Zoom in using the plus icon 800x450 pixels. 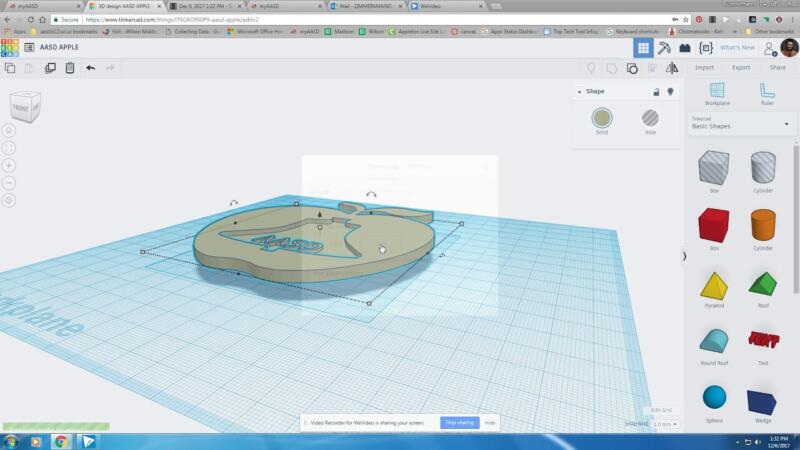(9, 165)
